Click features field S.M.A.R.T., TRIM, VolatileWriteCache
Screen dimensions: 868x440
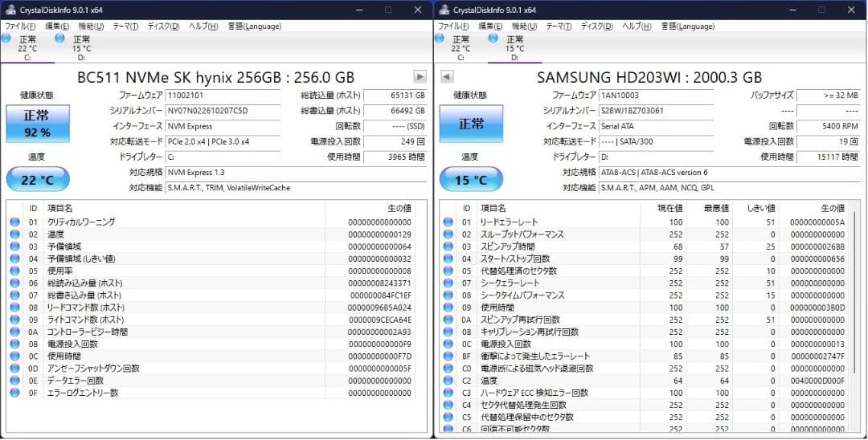[296, 188]
